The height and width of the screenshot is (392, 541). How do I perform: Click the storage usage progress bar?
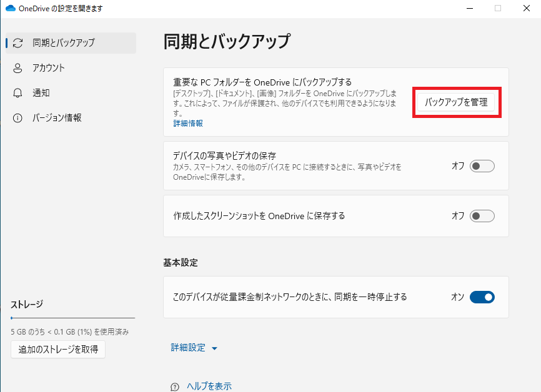pyautogui.click(x=73, y=318)
